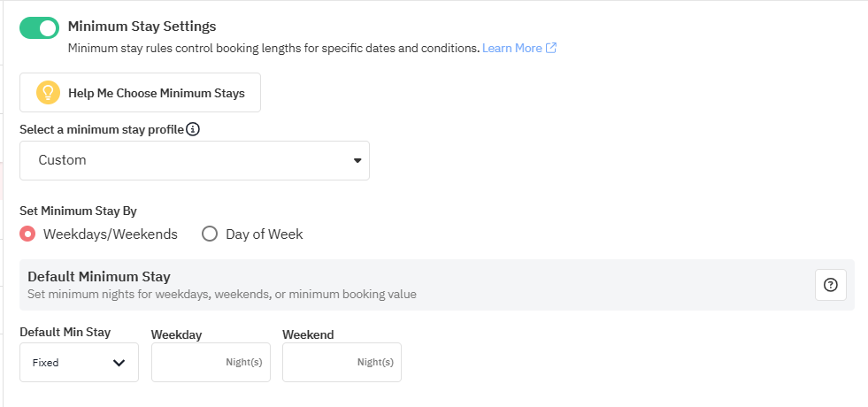Screen dimensions: 868x407
Task: Click into the Weekend nights input field
Action: (342, 362)
